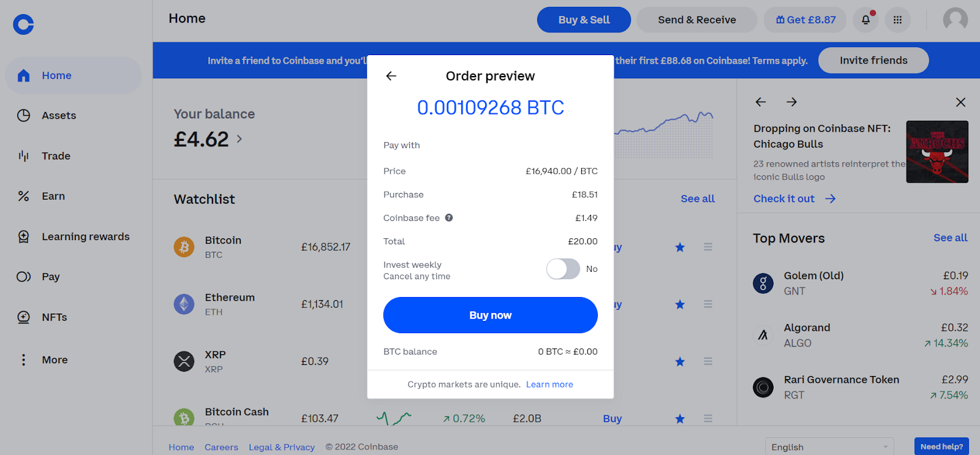Open the Chicago Bulls NFT thumbnail
980x455 pixels.
937,152
